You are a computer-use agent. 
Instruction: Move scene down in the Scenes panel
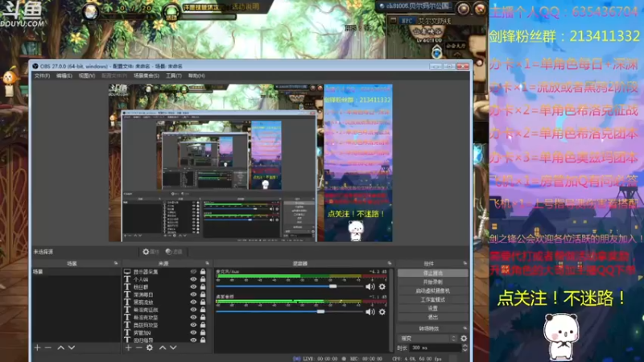pyautogui.click(x=72, y=348)
